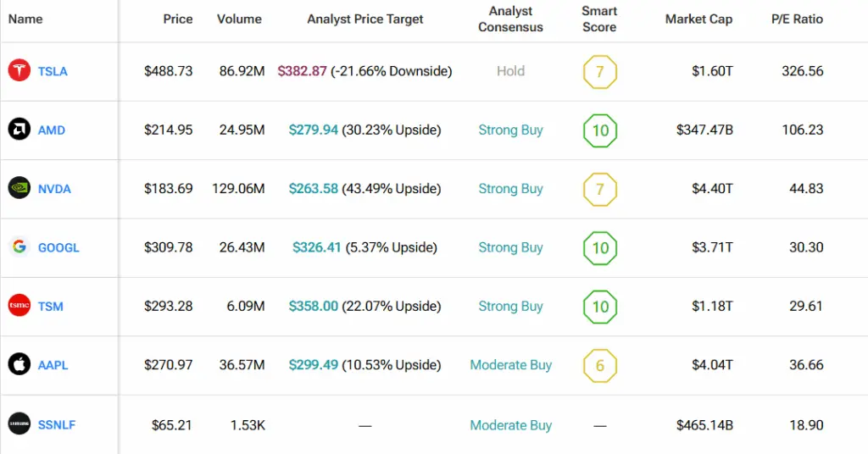Sort by the Price column header
Viewport: 868px width, 454px height.
pos(178,19)
